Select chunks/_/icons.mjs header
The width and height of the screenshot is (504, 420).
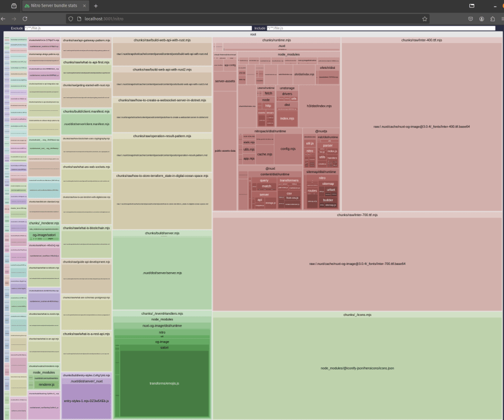357,315
